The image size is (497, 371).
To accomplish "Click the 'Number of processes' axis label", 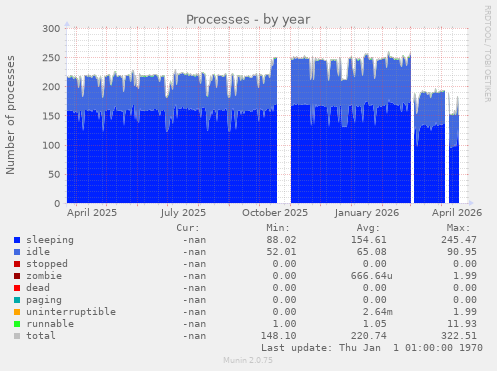I will point(11,115).
